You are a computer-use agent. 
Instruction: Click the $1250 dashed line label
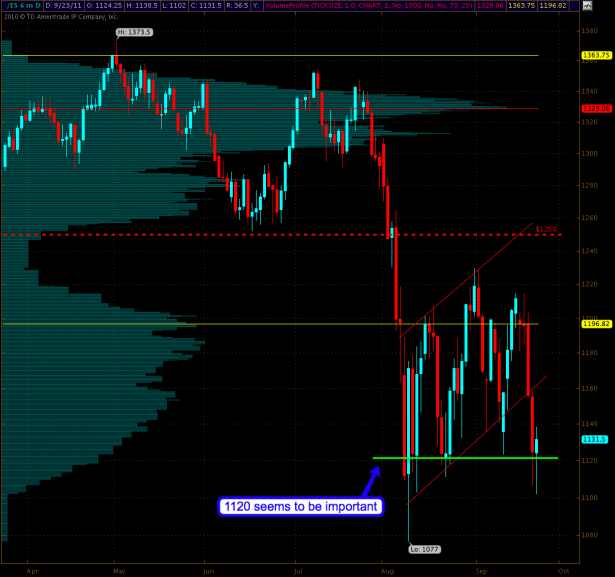(546, 229)
